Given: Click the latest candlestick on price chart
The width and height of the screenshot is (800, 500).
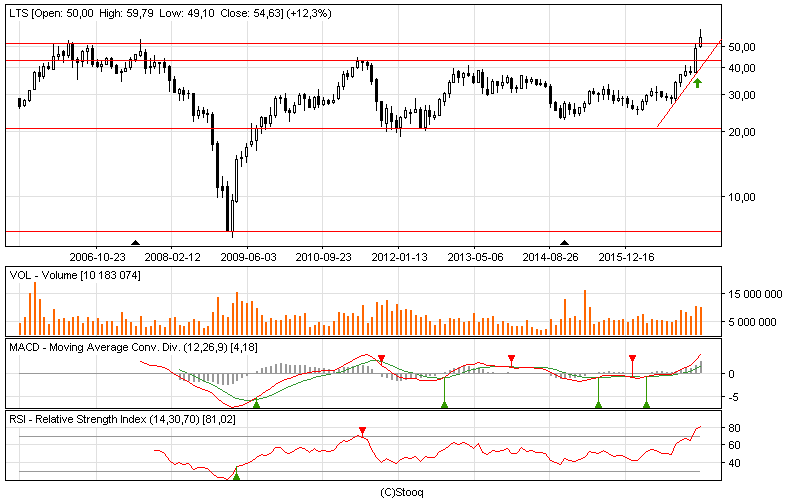Looking at the screenshot, I should click(701, 39).
